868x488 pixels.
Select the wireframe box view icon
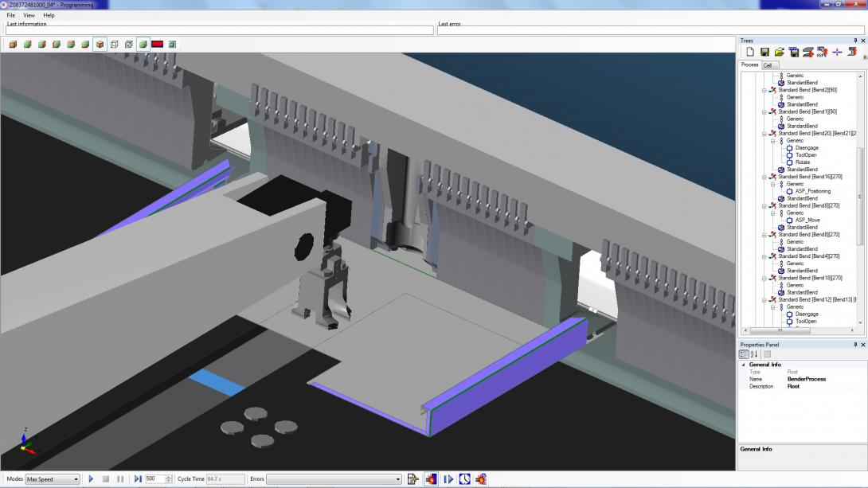click(x=114, y=45)
